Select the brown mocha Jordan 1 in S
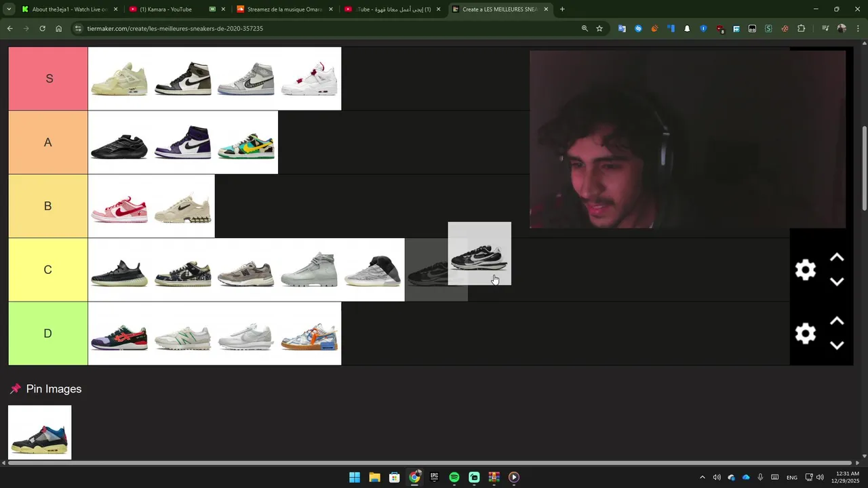Viewport: 868px width, 488px height. [183, 79]
